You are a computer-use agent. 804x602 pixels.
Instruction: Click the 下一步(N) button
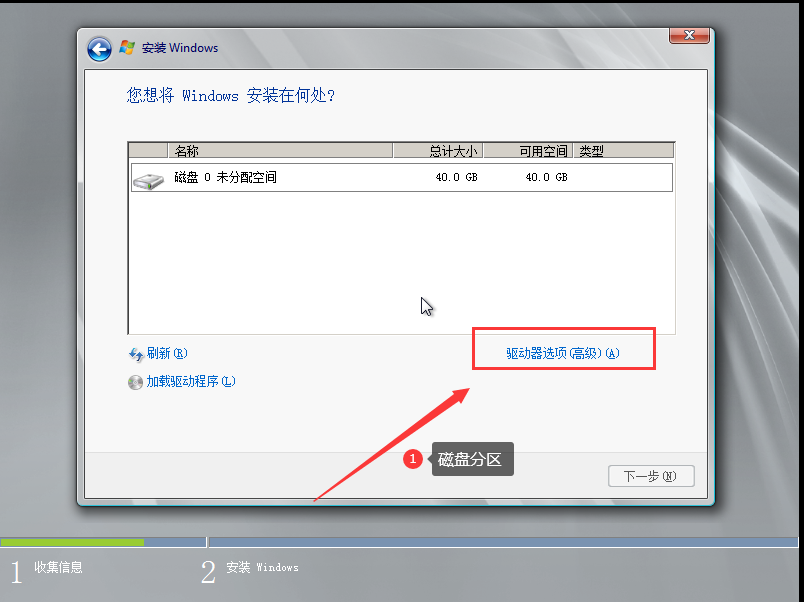tap(651, 476)
